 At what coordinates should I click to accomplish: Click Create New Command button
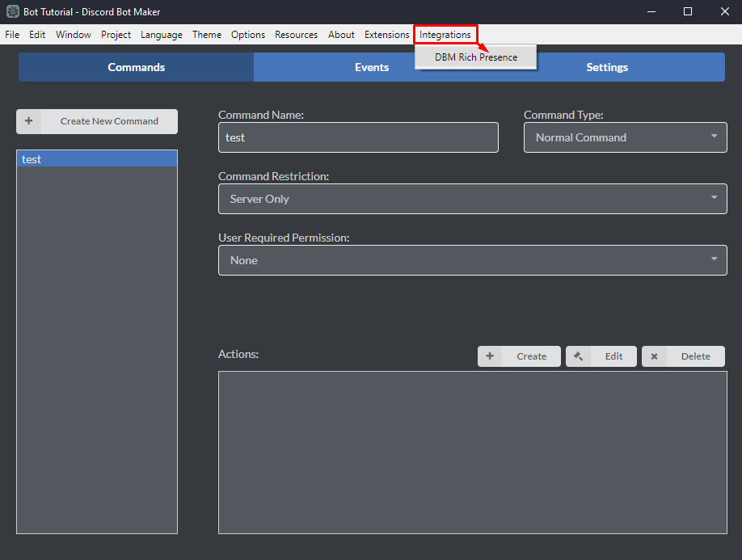pyautogui.click(x=97, y=121)
